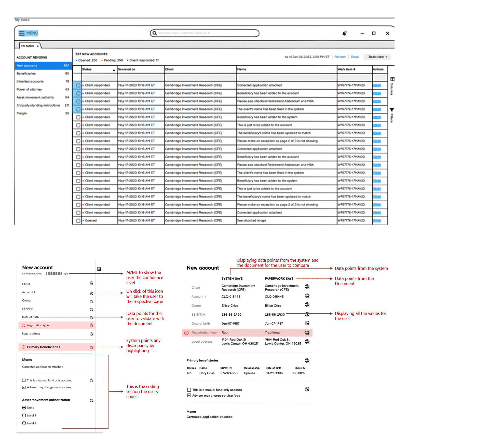
Task: Click the Excel export link
Action: (x=355, y=57)
